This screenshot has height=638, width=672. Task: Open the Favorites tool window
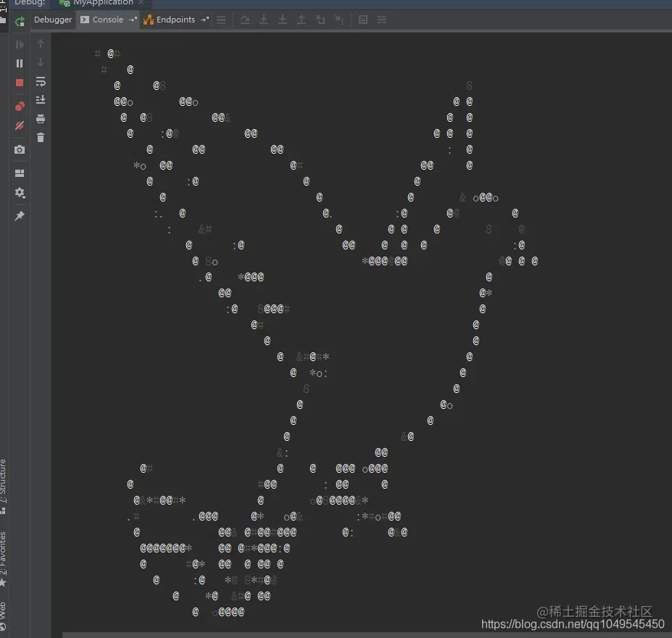(3, 558)
